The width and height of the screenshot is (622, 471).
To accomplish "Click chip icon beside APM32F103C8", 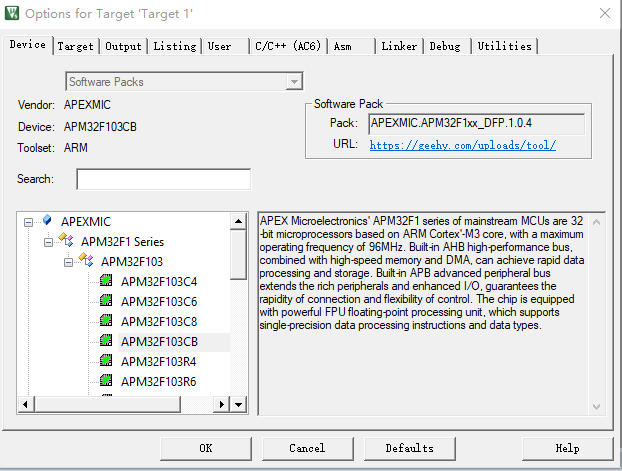I will tap(106, 320).
